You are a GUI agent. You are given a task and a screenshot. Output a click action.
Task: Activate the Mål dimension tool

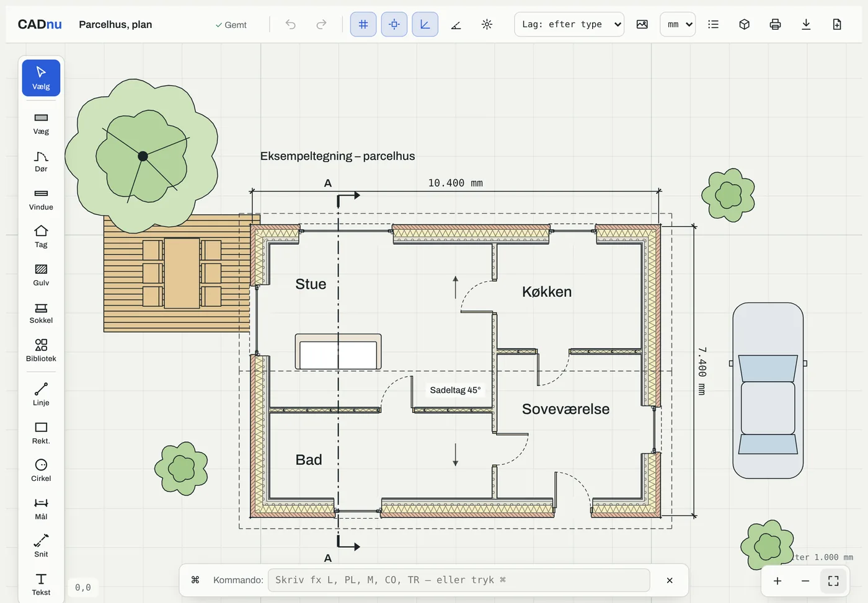click(41, 509)
